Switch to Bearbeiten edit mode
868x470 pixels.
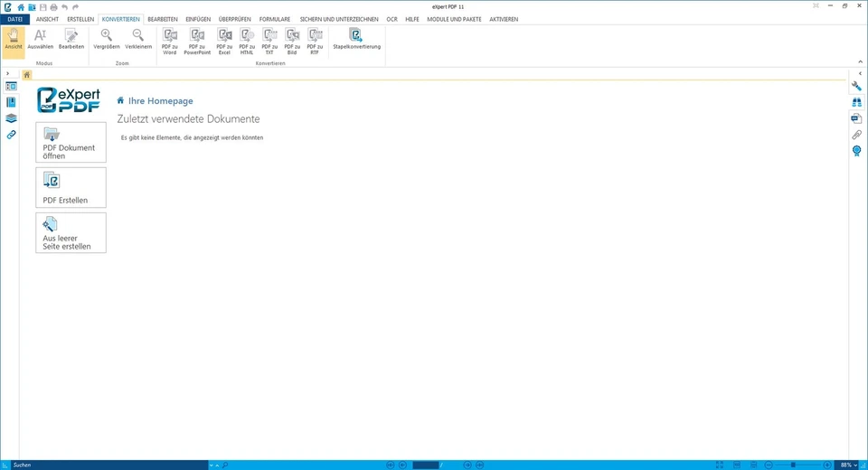(71, 39)
